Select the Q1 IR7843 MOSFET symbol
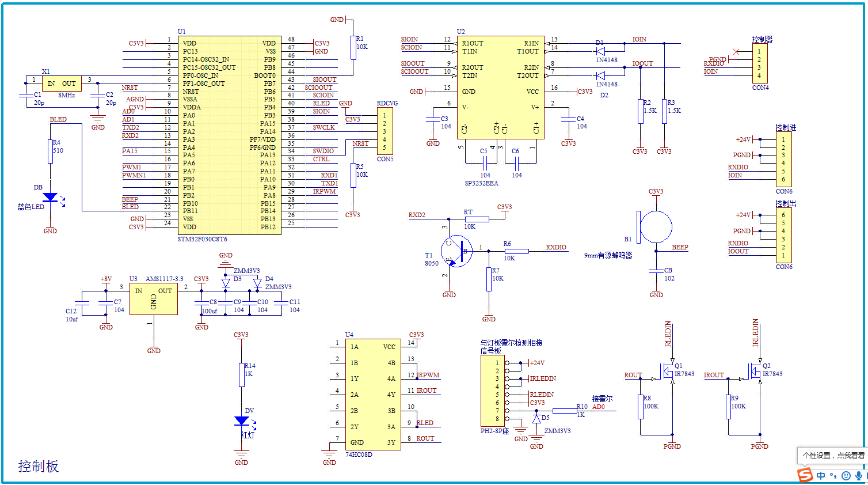The image size is (868, 485). [x=668, y=372]
